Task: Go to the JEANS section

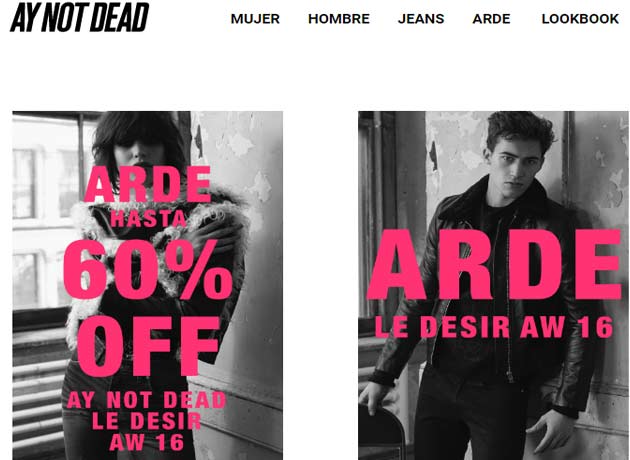Action: click(421, 19)
